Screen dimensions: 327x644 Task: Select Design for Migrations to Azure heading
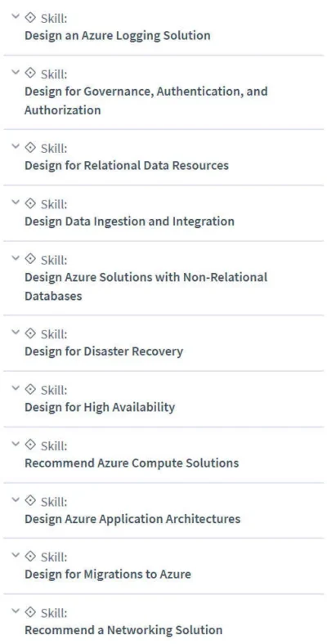pos(108,575)
